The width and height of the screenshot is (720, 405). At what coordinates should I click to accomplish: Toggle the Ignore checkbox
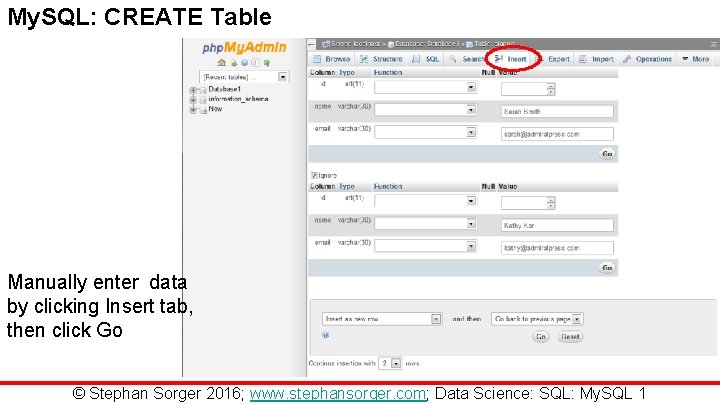click(314, 175)
